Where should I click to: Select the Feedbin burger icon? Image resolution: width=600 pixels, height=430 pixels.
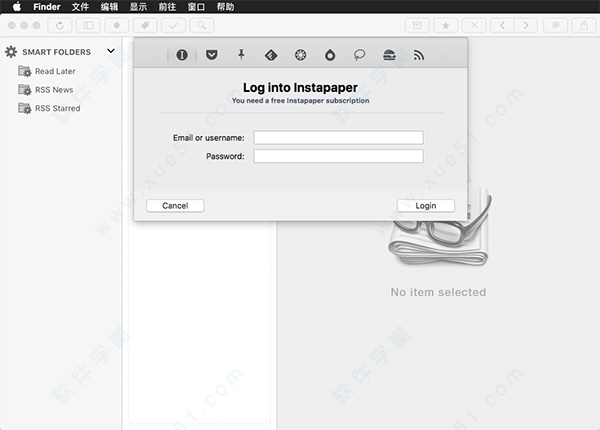pyautogui.click(x=389, y=55)
